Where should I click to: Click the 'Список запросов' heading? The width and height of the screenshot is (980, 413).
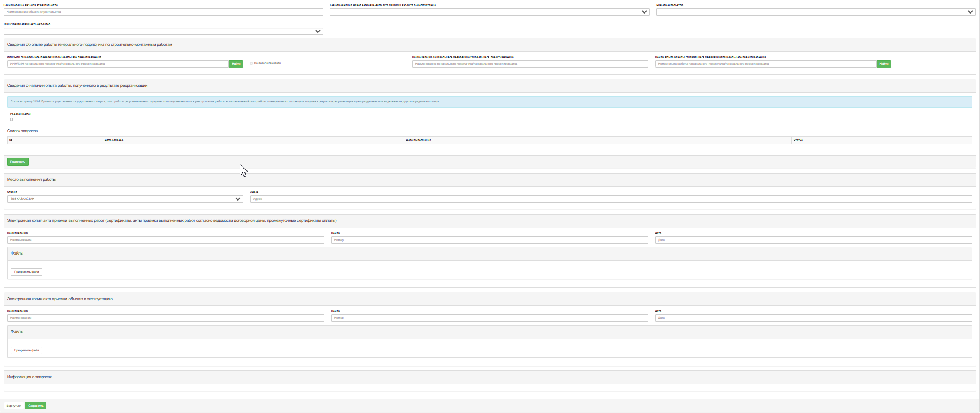[x=22, y=131]
